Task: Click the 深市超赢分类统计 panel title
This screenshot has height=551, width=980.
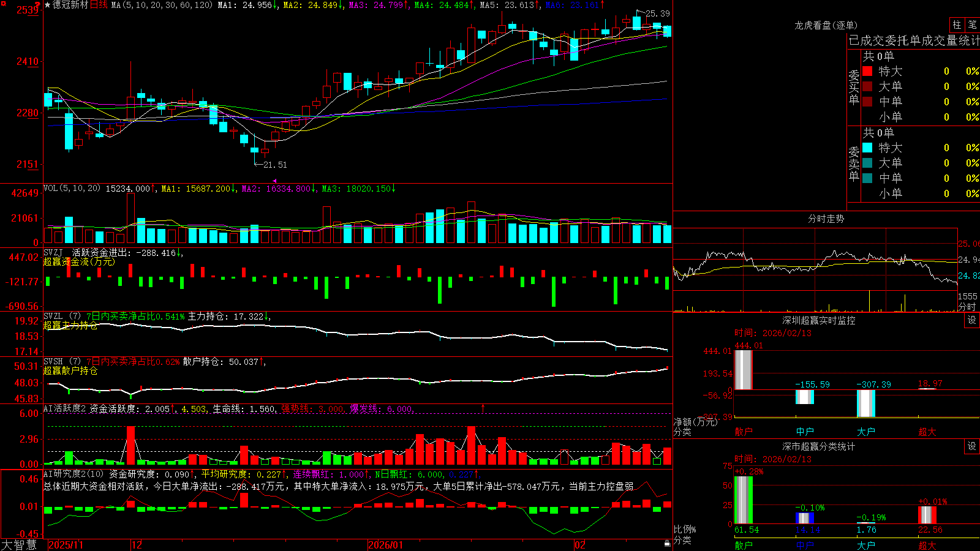Action: [818, 446]
